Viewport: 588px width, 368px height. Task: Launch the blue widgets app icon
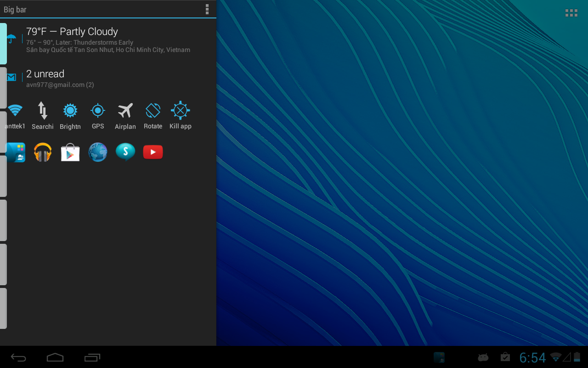click(x=15, y=152)
